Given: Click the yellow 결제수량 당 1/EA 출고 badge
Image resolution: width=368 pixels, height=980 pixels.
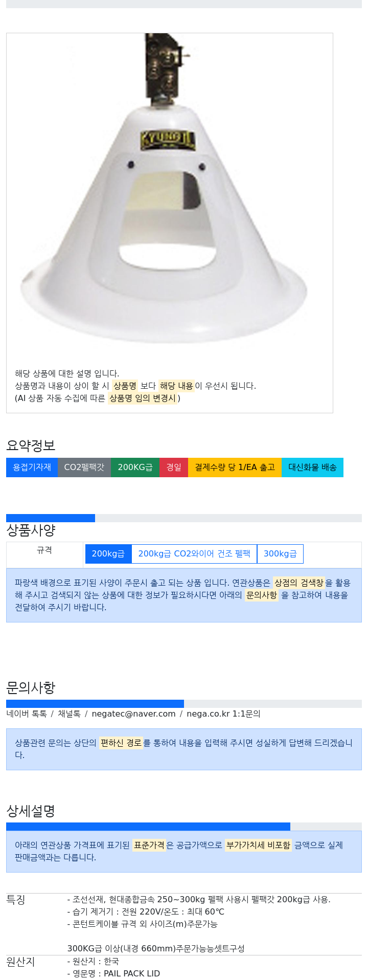Looking at the screenshot, I should [235, 467].
